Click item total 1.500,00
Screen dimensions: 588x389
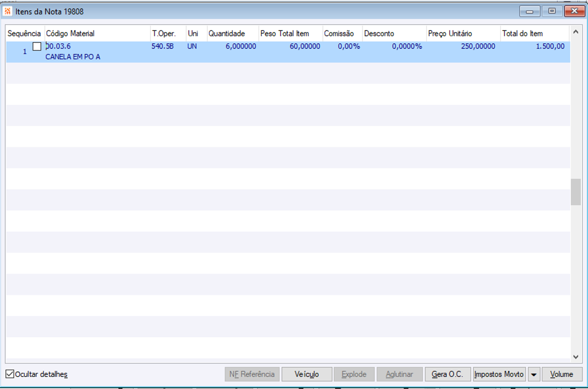pos(550,46)
